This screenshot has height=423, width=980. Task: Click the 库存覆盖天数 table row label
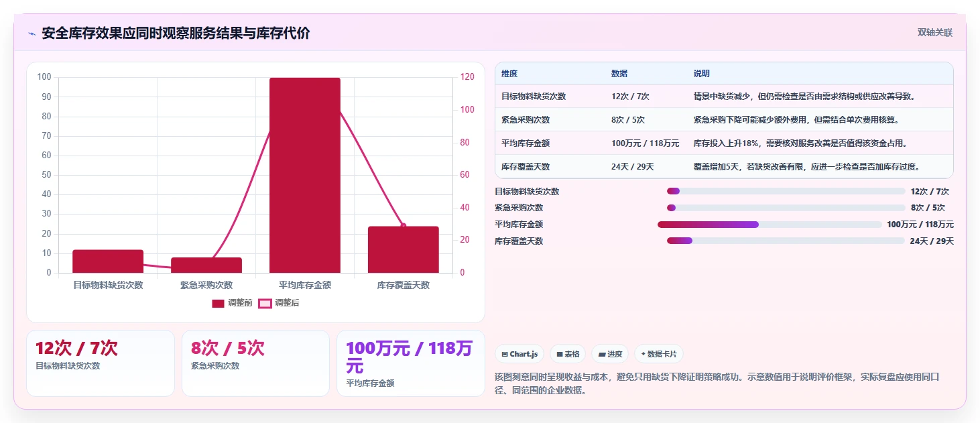pos(526,167)
